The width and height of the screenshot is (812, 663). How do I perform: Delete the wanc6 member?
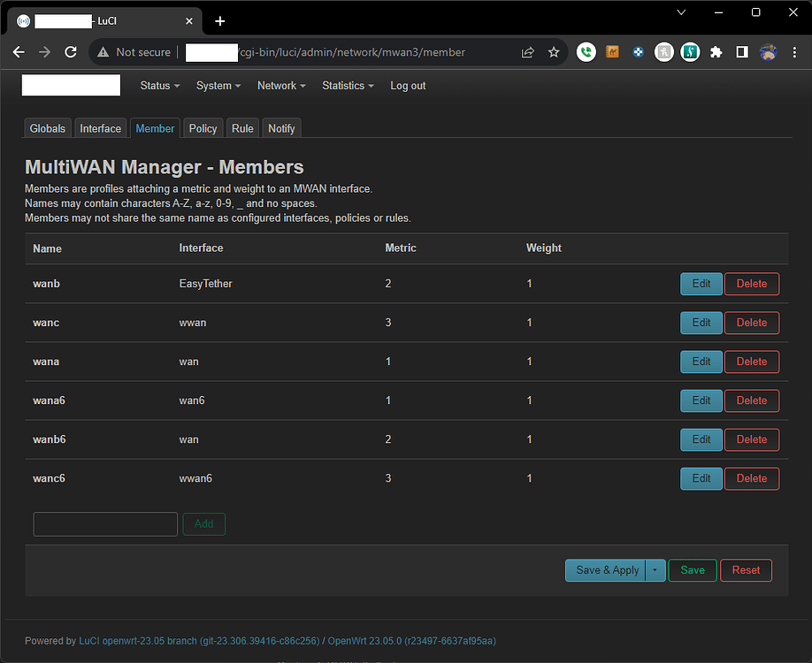[x=752, y=478]
